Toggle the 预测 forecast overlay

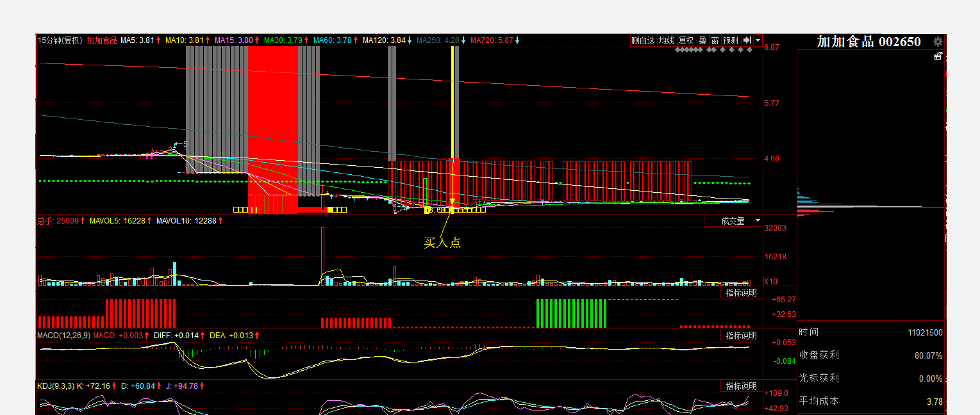click(731, 40)
